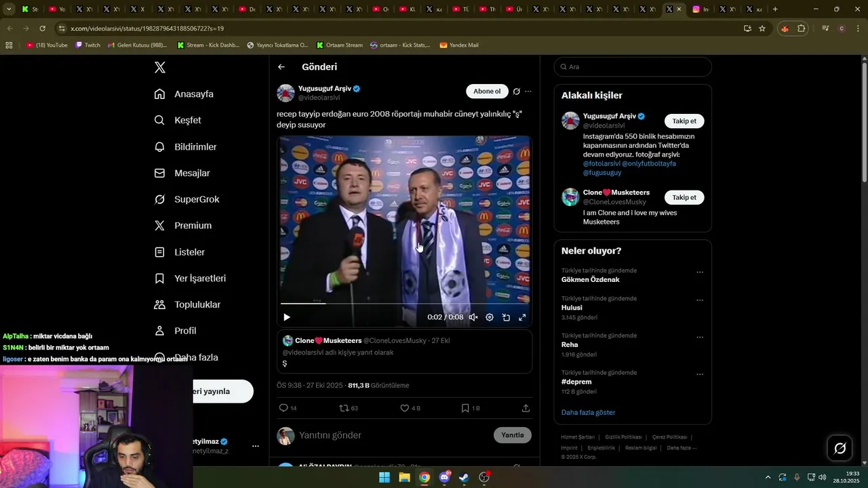Open video settings gear
The image size is (868, 488).
pyautogui.click(x=490, y=317)
